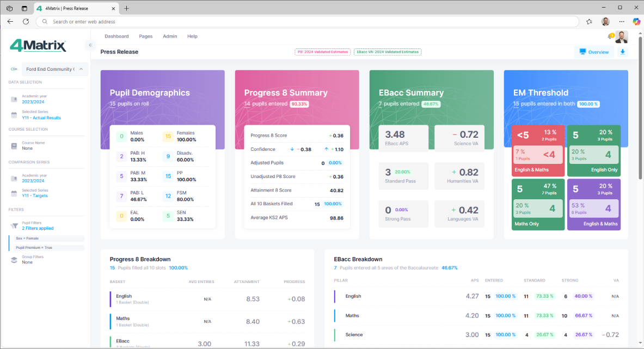644x349 pixels.
Task: Open the Pages menu
Action: [x=145, y=36]
